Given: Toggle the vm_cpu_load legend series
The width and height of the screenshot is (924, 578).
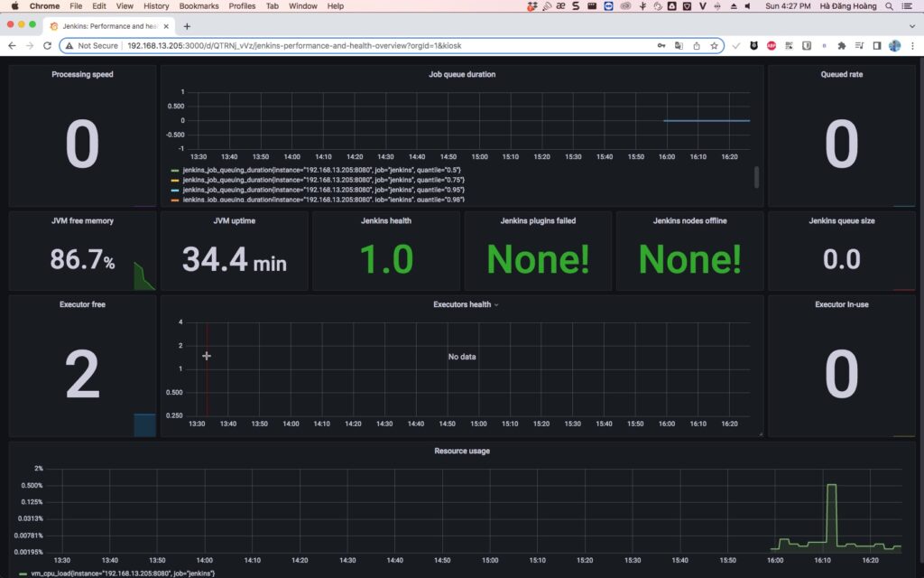Looking at the screenshot, I should click(x=123, y=573).
